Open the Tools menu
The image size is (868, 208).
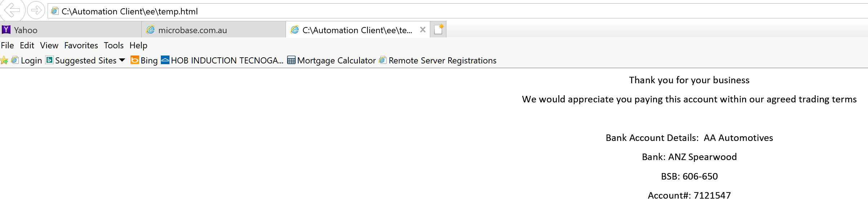pyautogui.click(x=114, y=45)
